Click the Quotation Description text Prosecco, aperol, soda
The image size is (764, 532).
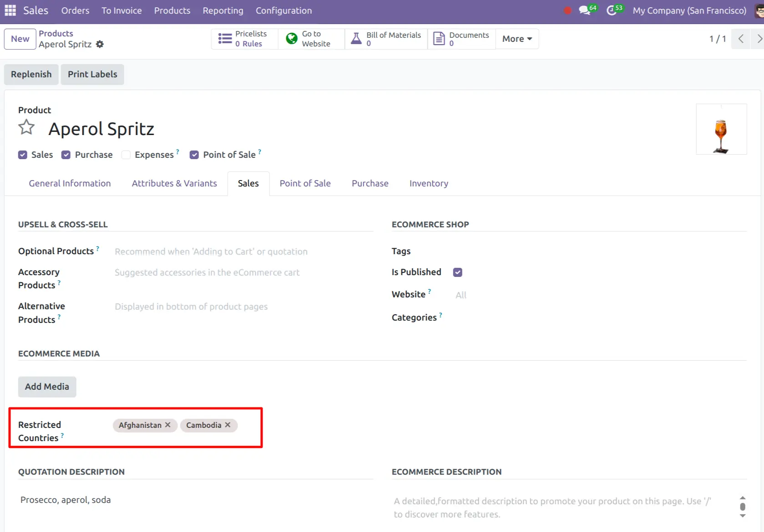coord(66,500)
